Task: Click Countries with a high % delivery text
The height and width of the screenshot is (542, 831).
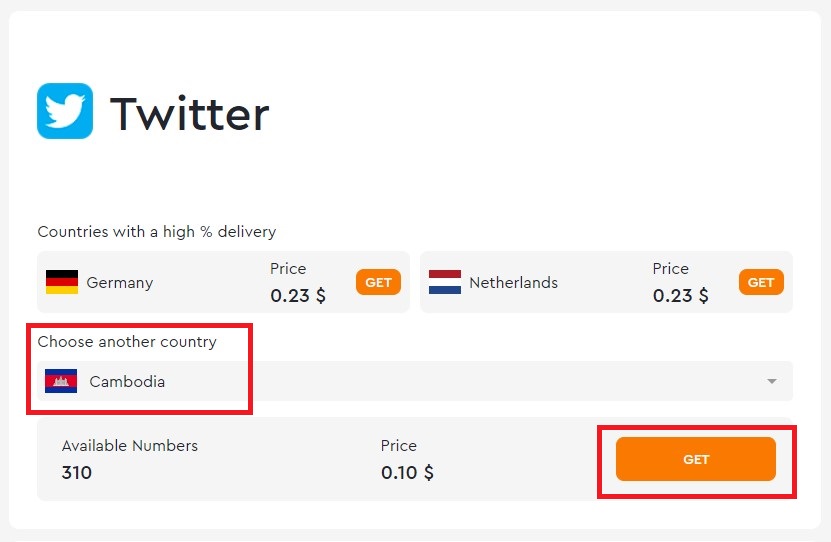Action: click(x=157, y=232)
